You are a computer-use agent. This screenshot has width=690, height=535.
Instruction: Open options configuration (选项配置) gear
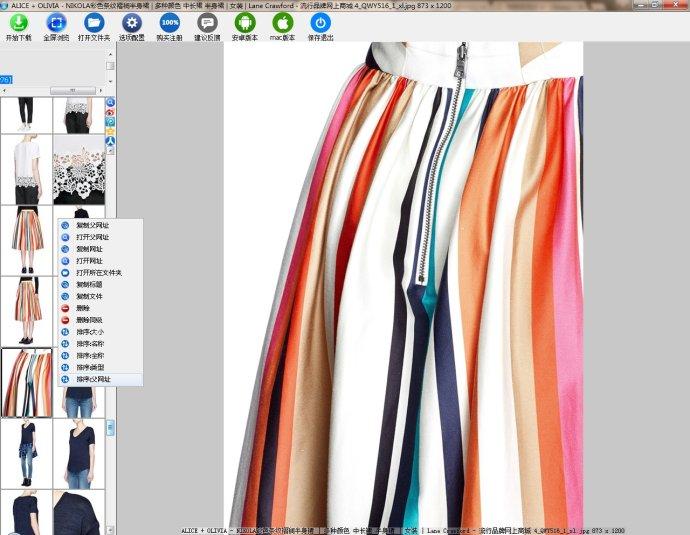[x=132, y=27]
